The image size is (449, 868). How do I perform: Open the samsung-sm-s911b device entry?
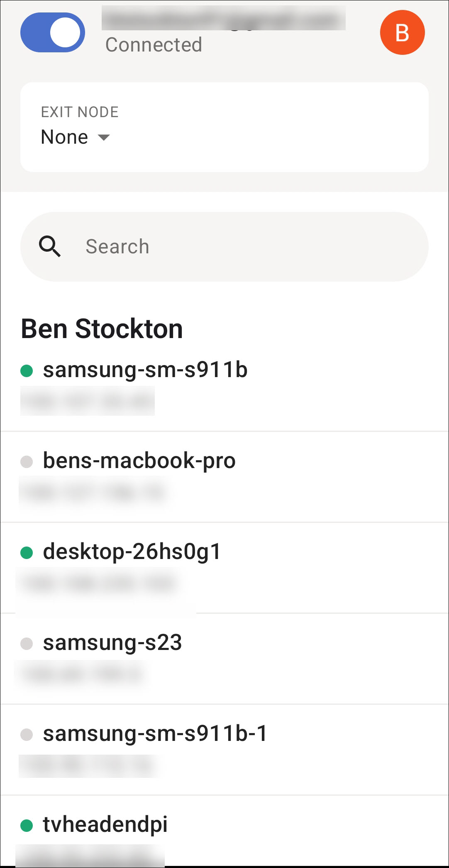pyautogui.click(x=145, y=370)
